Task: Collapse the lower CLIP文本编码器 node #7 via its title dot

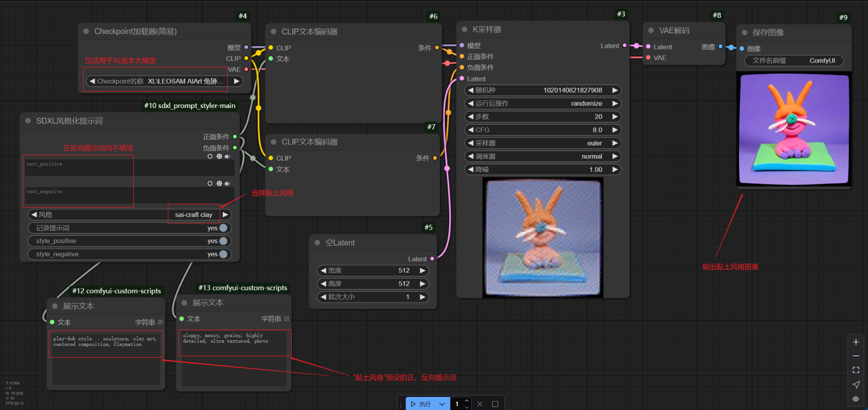Action: 273,142
